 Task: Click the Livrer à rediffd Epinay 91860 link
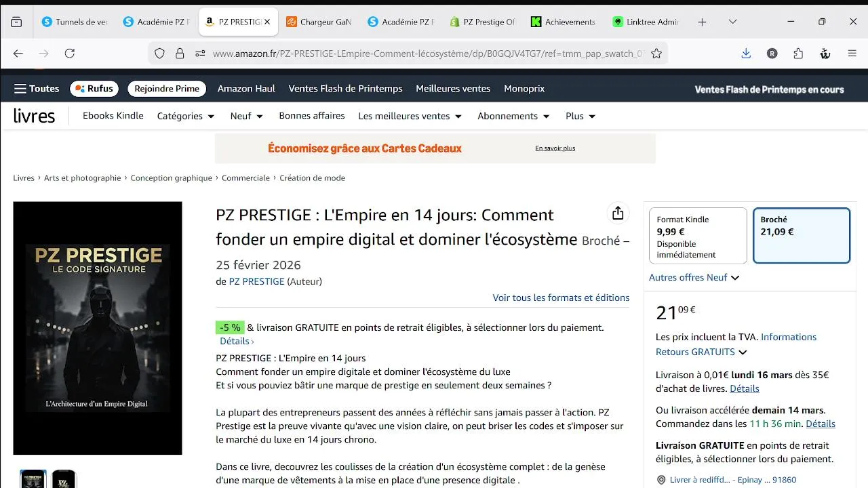pyautogui.click(x=733, y=480)
